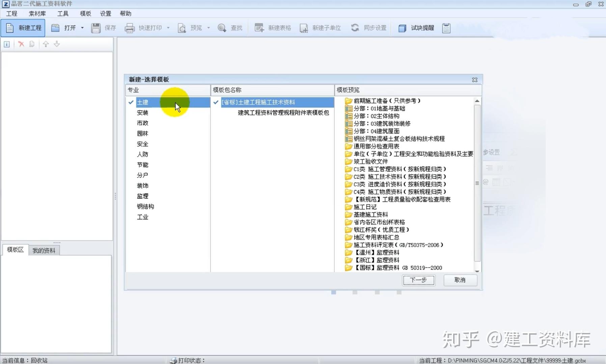
Task: Select 建筑工程资料管理规程附件表模板包 template package
Action: (283, 113)
